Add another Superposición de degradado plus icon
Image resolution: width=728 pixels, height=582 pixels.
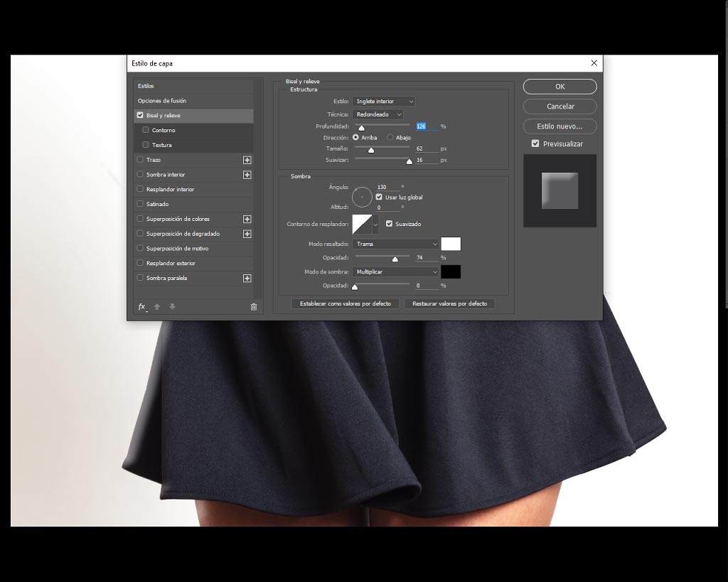pyautogui.click(x=247, y=234)
